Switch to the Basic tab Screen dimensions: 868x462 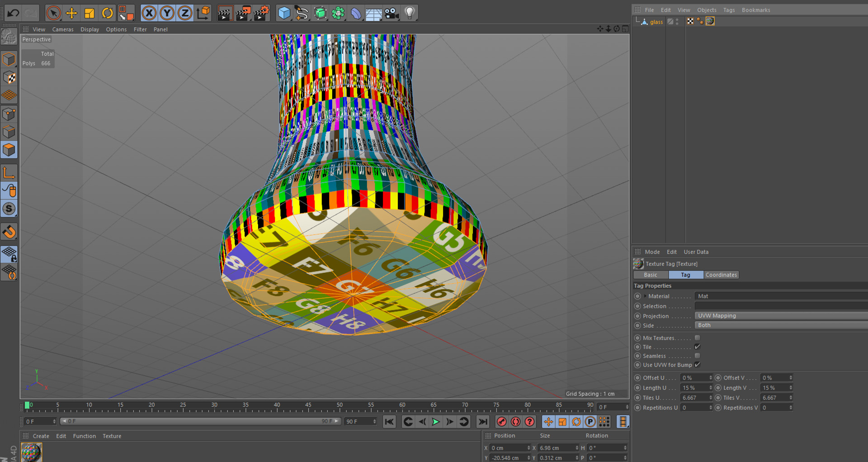tap(651, 275)
